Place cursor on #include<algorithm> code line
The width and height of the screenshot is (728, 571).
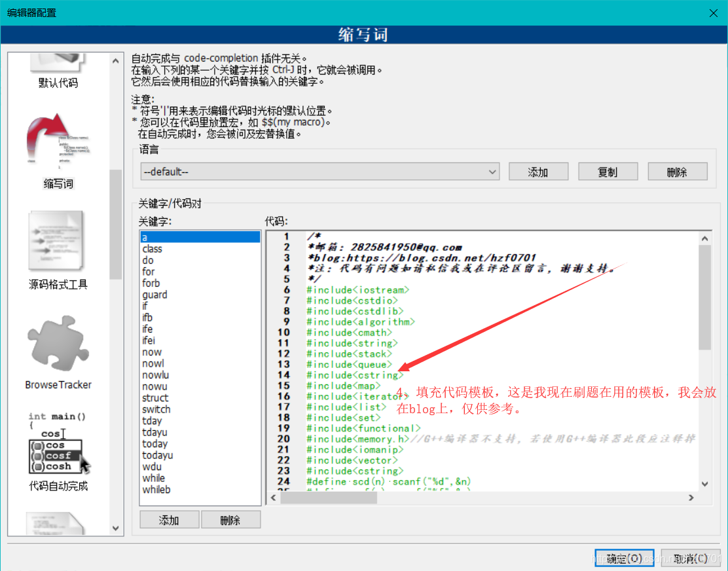pos(361,322)
